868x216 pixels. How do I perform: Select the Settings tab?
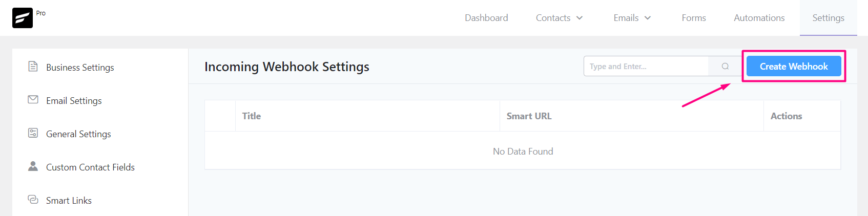coord(829,18)
